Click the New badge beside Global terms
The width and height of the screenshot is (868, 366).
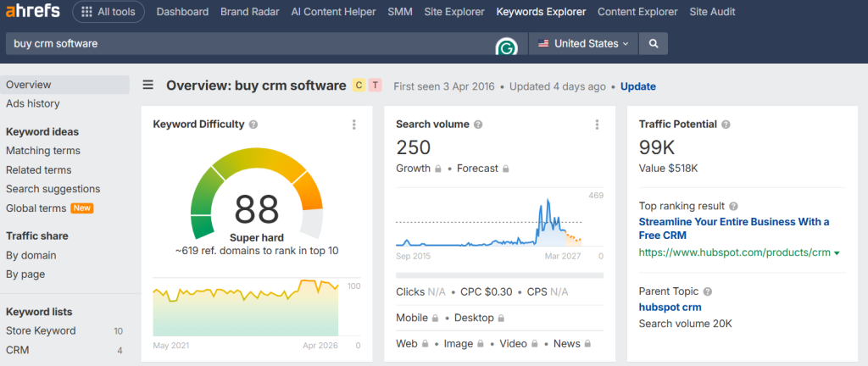click(x=82, y=208)
